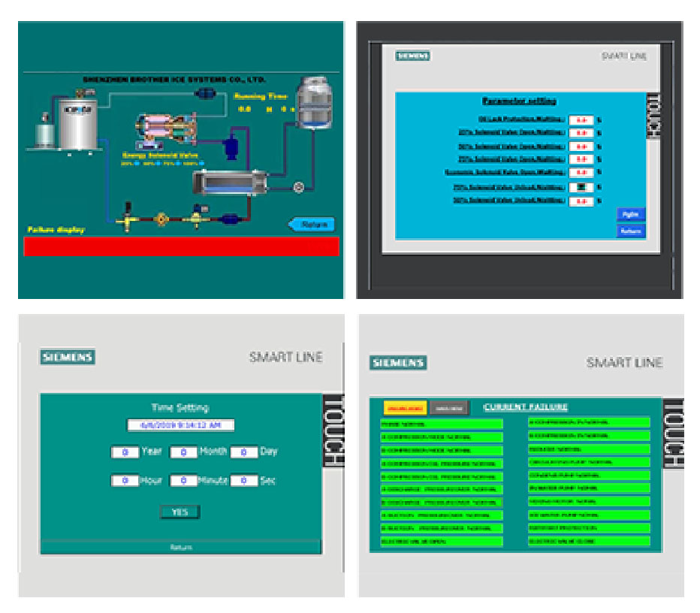700x613 pixels.
Task: Click the screw compressor graphic
Action: pyautogui.click(x=164, y=127)
